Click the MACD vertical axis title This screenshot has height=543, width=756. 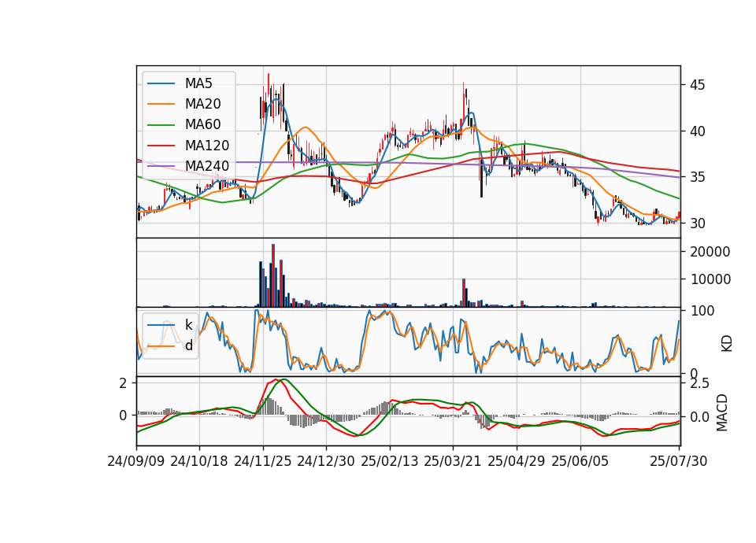click(722, 412)
